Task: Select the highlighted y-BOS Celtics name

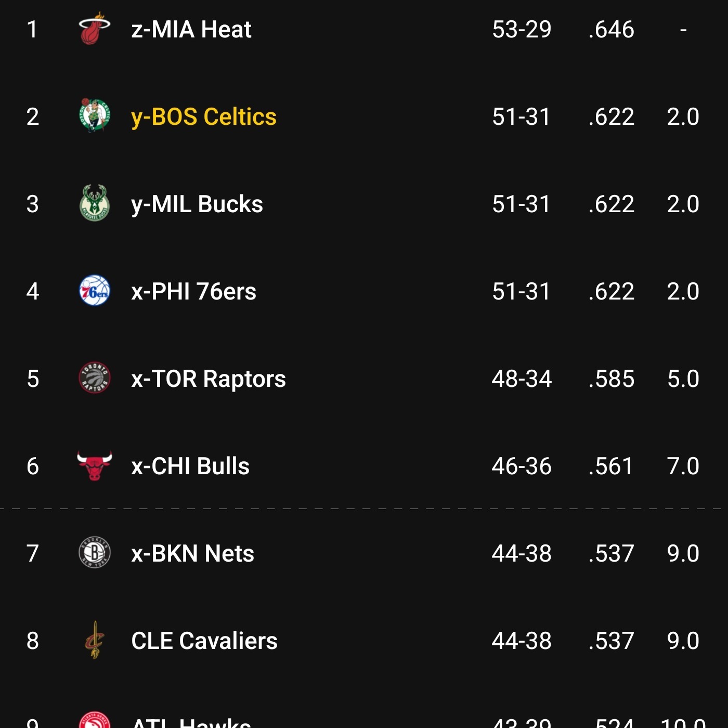Action: pyautogui.click(x=203, y=116)
